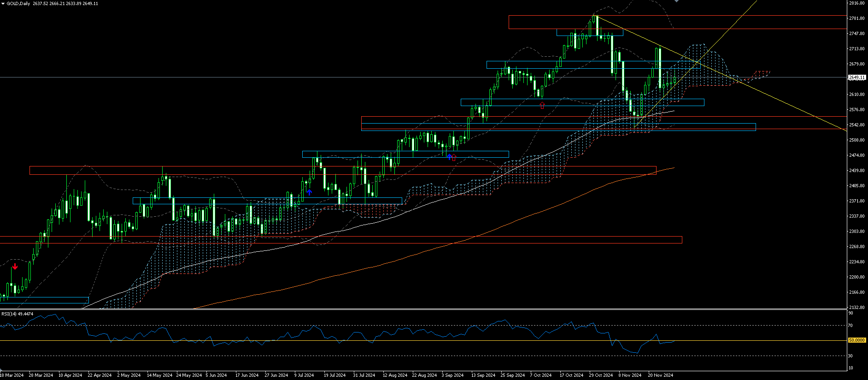This screenshot has height=380, width=868.
Task: Click the 2439.80 price axis label
Action: pos(856,171)
